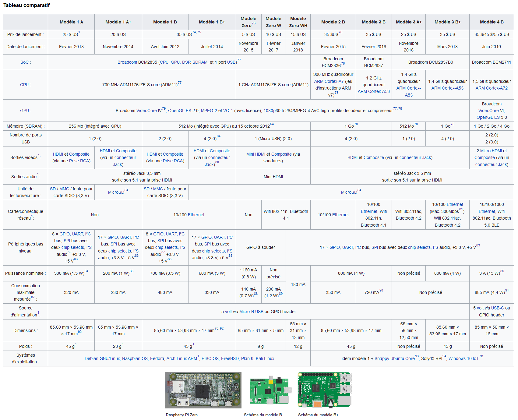
Task: Select the 'GPIO à souder' cell
Action: point(261,247)
